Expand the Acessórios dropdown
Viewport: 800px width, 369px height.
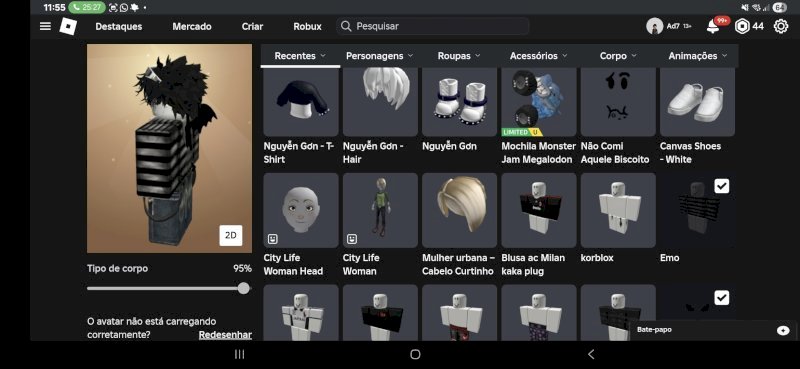click(539, 56)
